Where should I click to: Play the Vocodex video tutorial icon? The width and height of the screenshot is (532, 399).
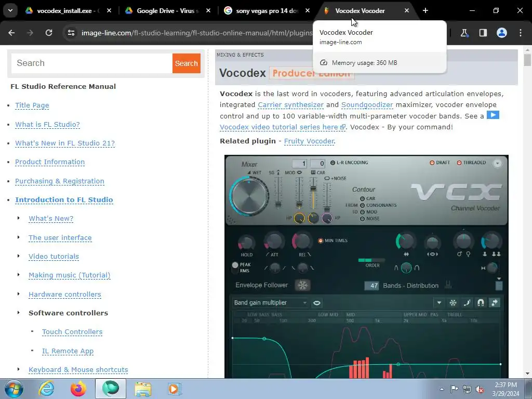click(493, 115)
